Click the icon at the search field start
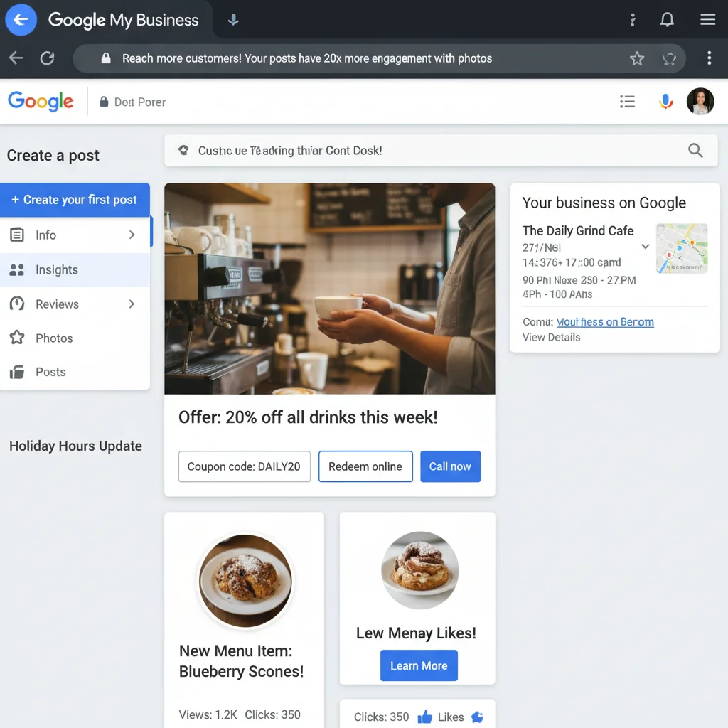Viewport: 728px width, 728px height. pyautogui.click(x=183, y=150)
